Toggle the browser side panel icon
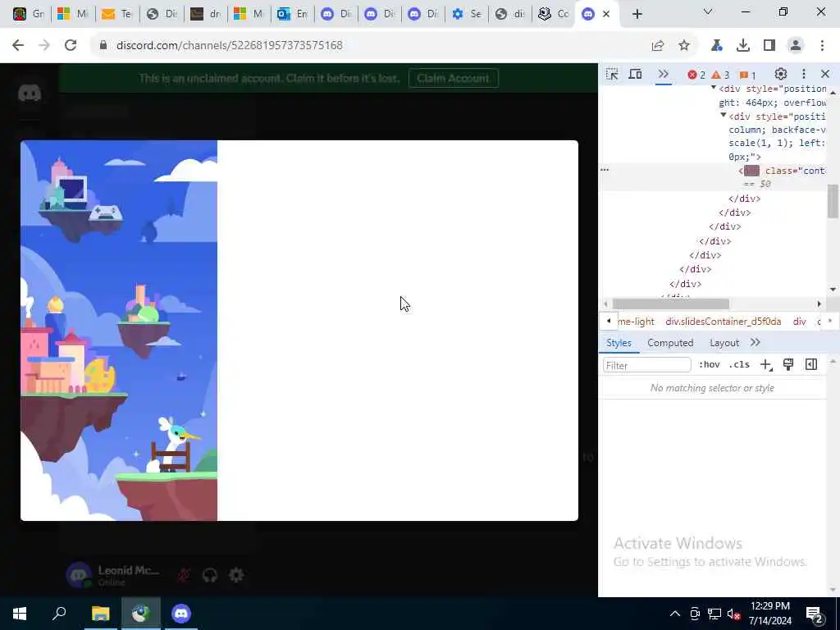The image size is (840, 630). [769, 46]
